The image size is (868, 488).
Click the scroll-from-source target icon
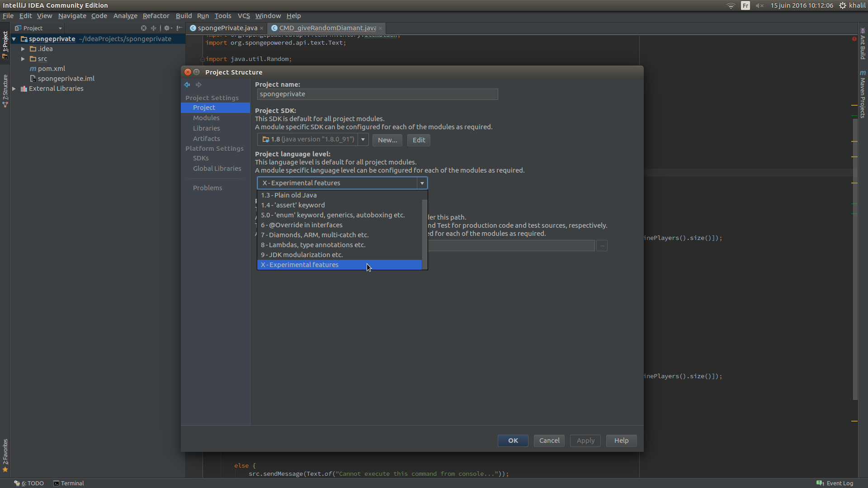click(x=144, y=28)
